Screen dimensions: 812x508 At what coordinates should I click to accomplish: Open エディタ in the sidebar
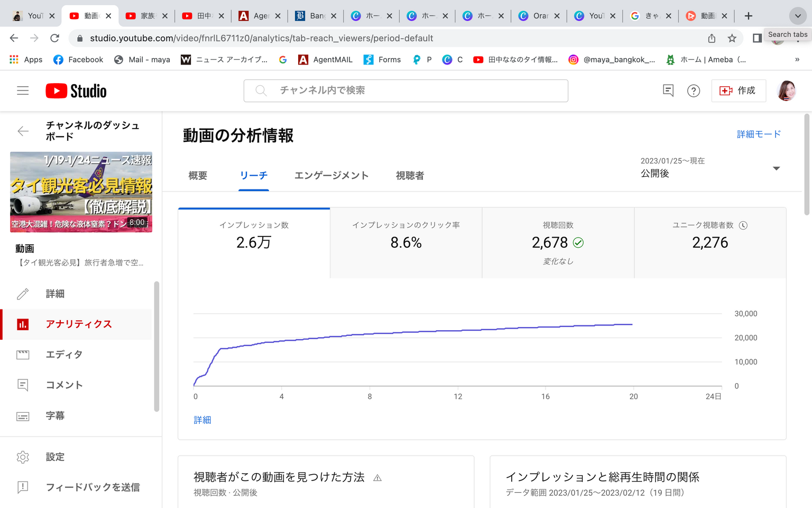63,355
